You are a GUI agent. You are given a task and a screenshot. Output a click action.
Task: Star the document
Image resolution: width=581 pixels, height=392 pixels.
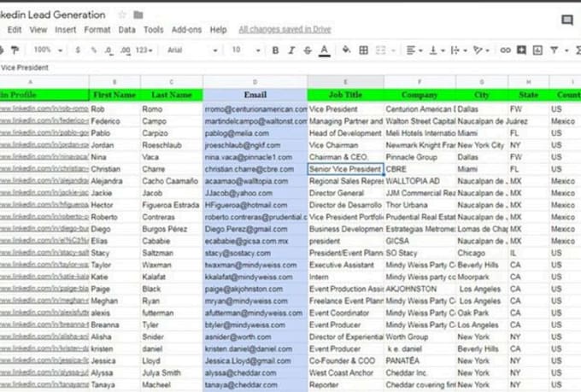point(121,15)
